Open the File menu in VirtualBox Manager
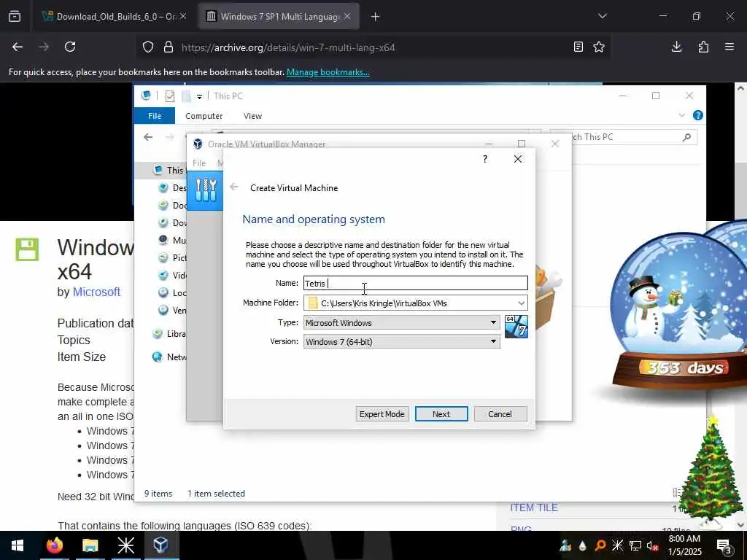This screenshot has width=747, height=560. point(199,163)
